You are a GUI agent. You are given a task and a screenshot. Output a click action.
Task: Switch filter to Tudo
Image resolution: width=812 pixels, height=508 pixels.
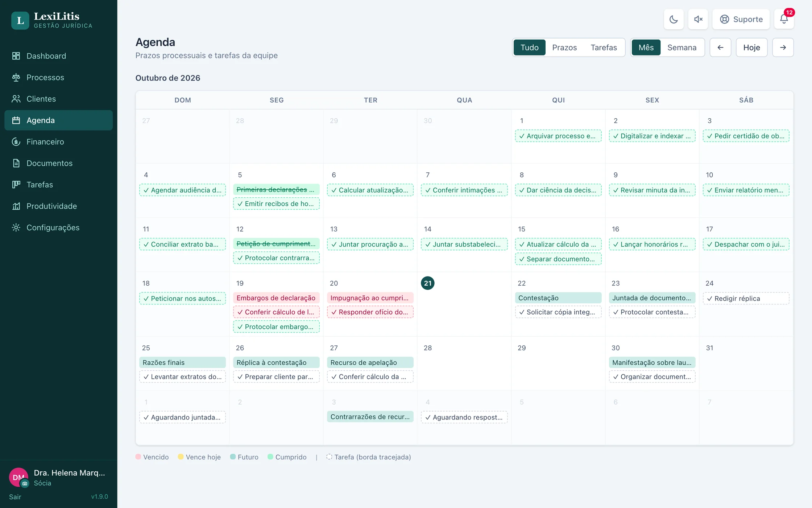click(529, 48)
